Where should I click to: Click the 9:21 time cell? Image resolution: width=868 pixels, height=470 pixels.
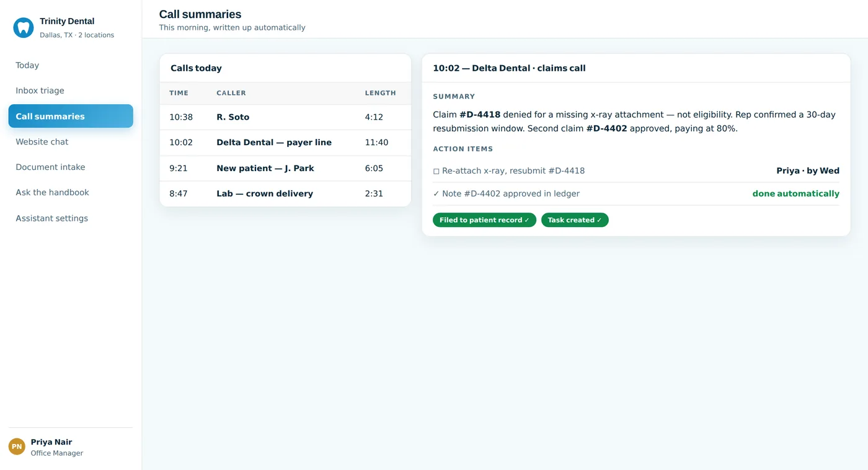point(179,168)
